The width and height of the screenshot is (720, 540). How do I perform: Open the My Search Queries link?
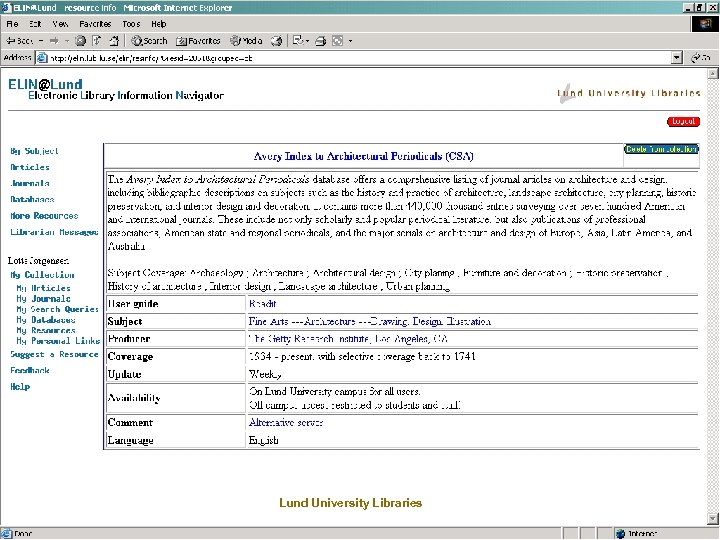click(x=57, y=309)
